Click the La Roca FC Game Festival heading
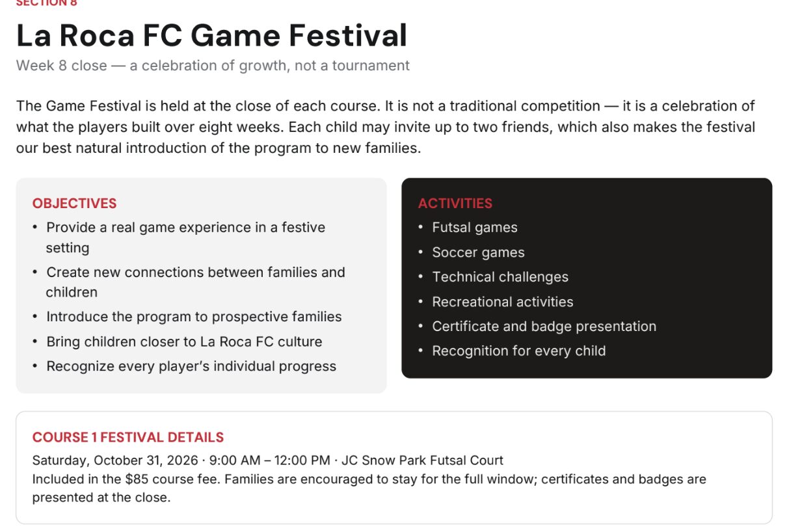Screen dimensions: 789x532 pos(211,35)
